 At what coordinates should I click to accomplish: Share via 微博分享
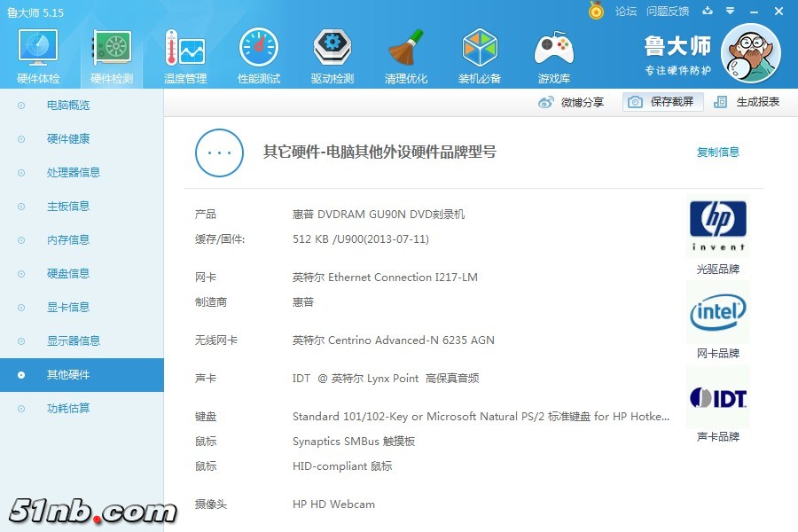572,102
